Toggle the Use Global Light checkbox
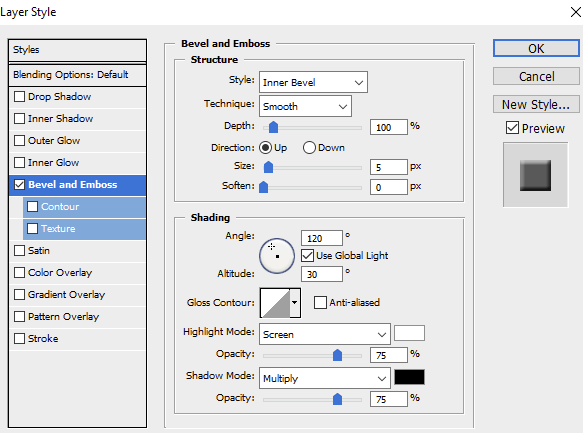 tap(307, 256)
